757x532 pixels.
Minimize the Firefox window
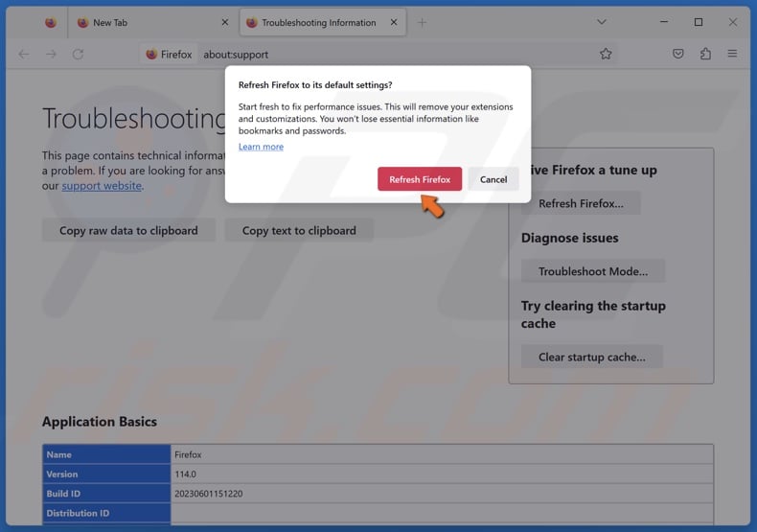pyautogui.click(x=664, y=22)
